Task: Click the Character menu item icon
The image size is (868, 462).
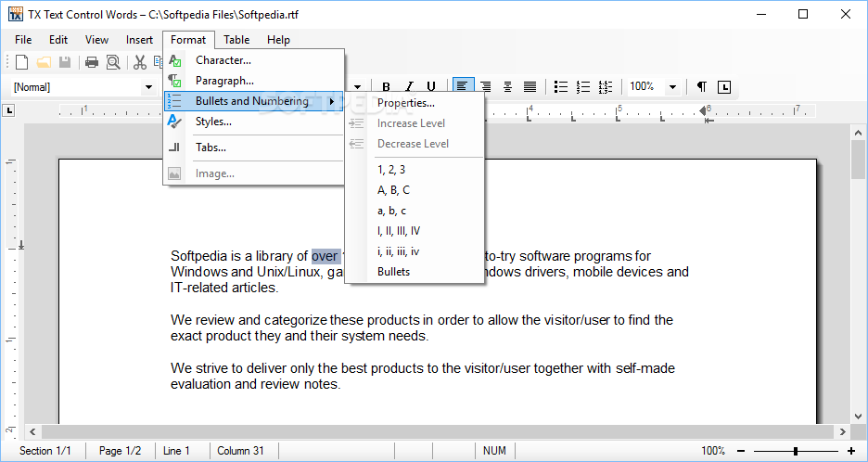Action: click(175, 60)
